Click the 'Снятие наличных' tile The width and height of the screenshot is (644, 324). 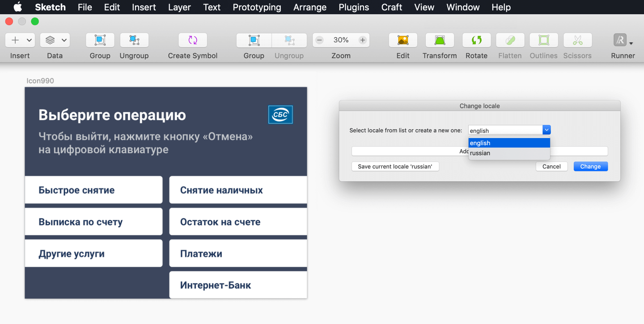[238, 190]
